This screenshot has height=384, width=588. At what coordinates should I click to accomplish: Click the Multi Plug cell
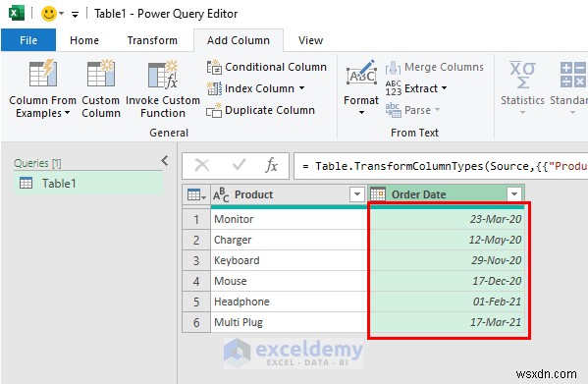[289, 322]
